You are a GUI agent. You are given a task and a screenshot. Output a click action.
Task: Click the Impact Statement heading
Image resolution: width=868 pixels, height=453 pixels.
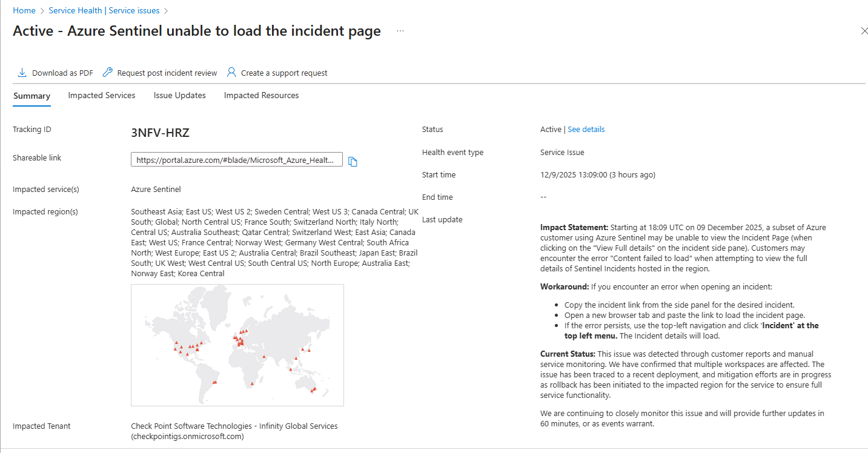(x=574, y=228)
